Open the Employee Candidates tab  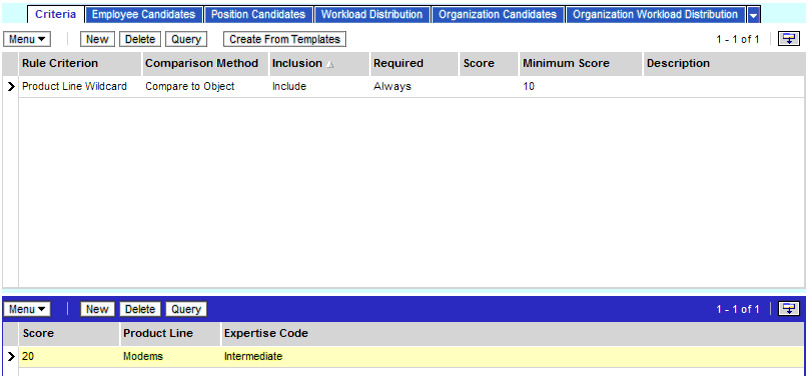click(x=144, y=14)
